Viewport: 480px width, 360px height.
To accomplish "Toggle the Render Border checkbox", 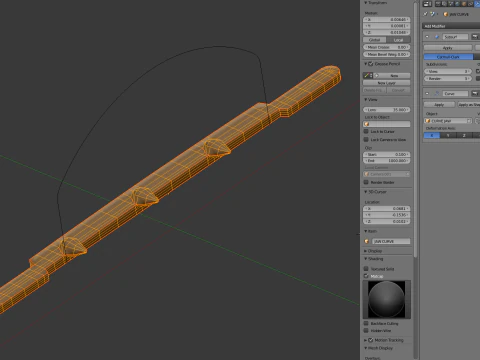I will (366, 182).
